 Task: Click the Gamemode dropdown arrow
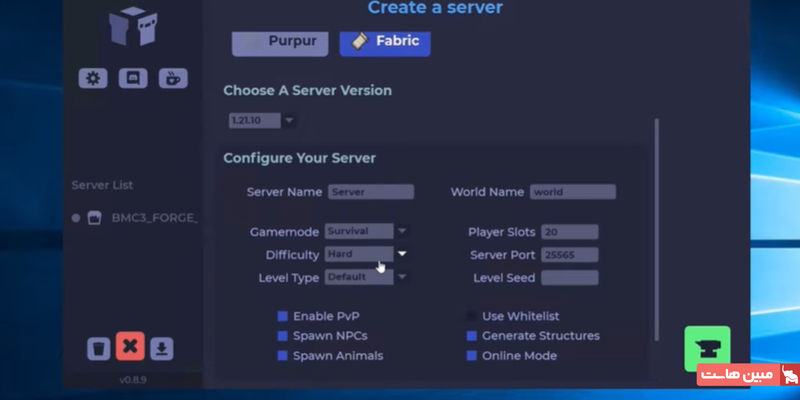[x=402, y=231]
